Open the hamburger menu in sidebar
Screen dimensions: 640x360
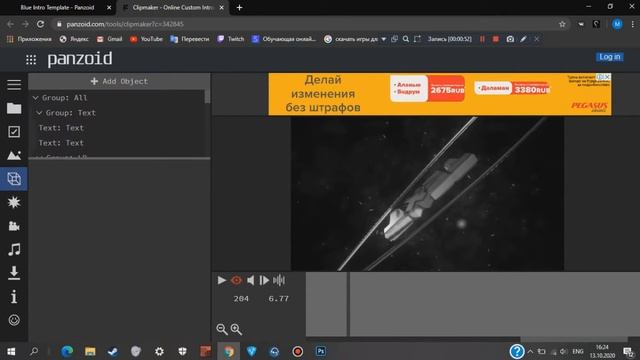[14, 84]
